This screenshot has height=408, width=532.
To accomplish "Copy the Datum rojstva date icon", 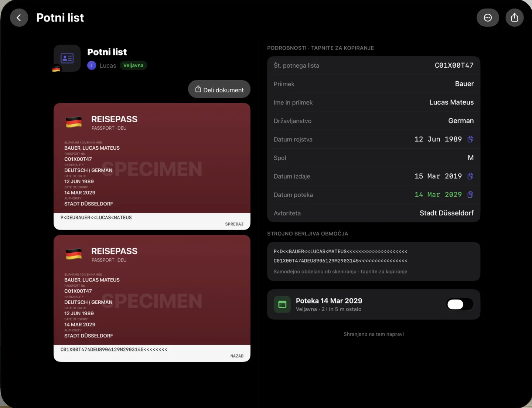I will [470, 139].
